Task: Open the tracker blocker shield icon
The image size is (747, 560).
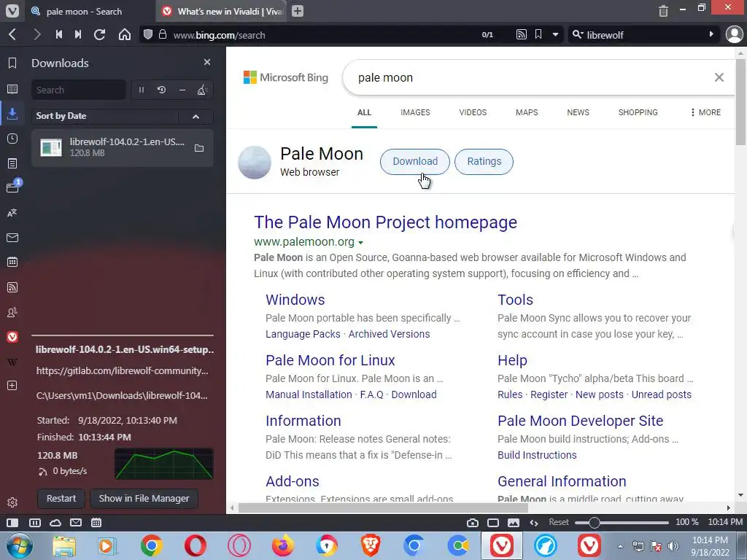Action: tap(148, 34)
